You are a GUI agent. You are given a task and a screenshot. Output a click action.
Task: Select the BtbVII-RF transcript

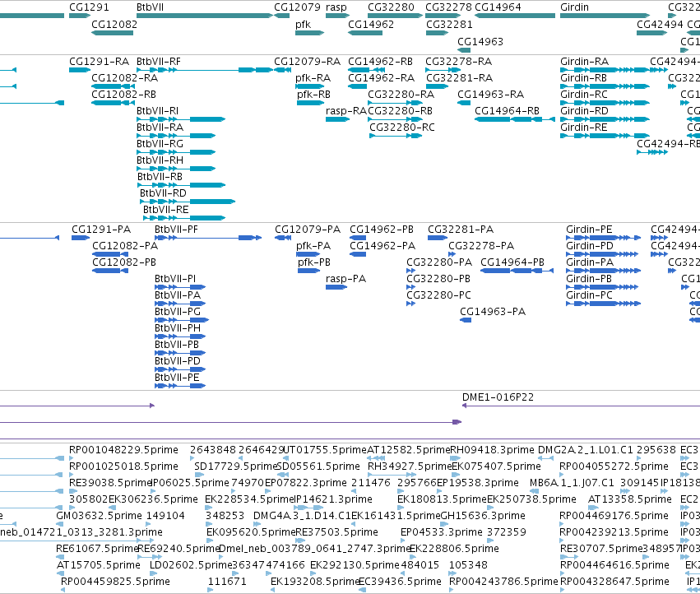point(205,70)
